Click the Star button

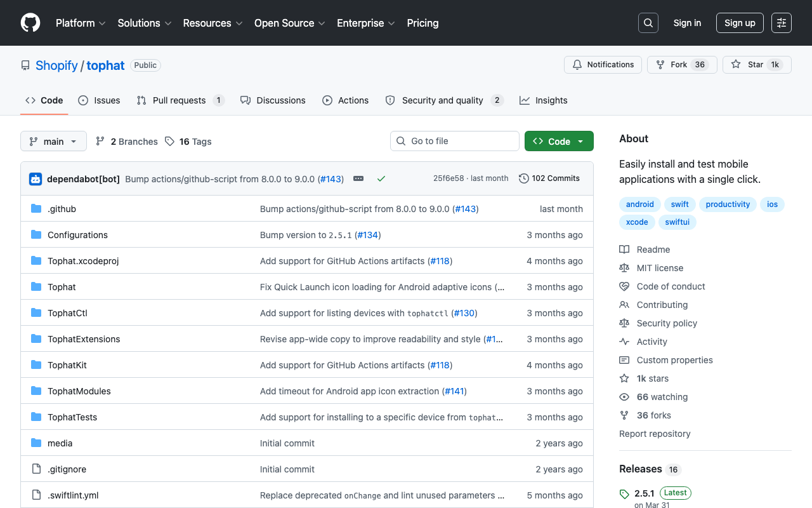tap(757, 65)
